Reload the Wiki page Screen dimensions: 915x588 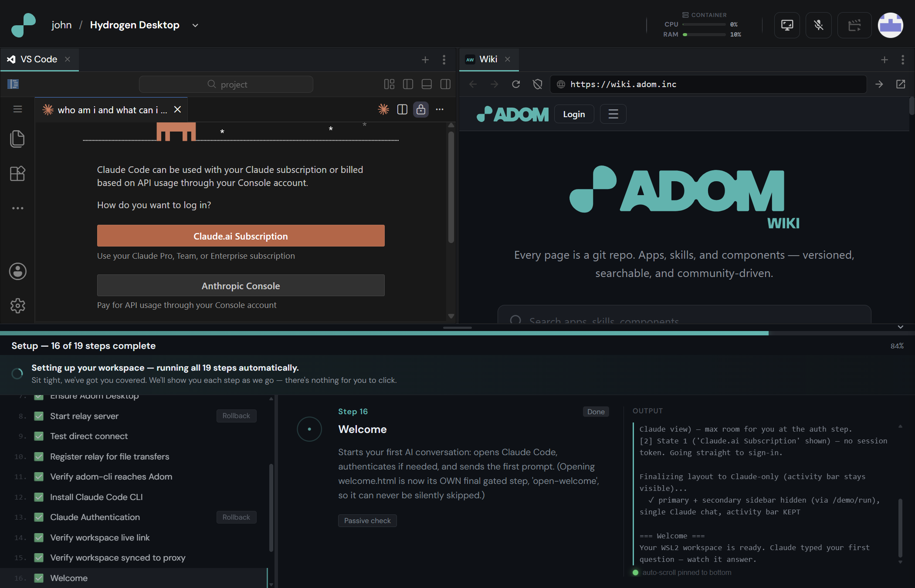[516, 84]
